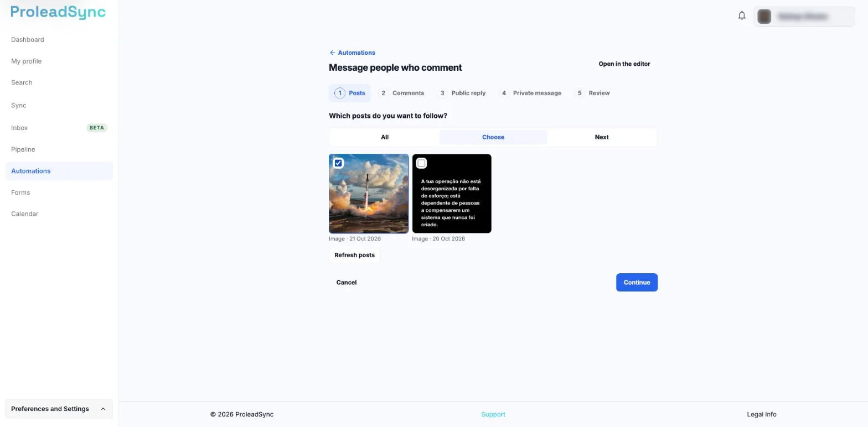868x427 pixels.
Task: Open Pipeline in the sidebar
Action: (59, 149)
